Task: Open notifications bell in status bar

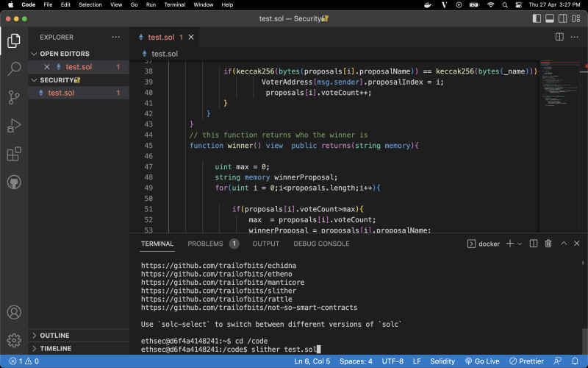Action: (x=575, y=361)
